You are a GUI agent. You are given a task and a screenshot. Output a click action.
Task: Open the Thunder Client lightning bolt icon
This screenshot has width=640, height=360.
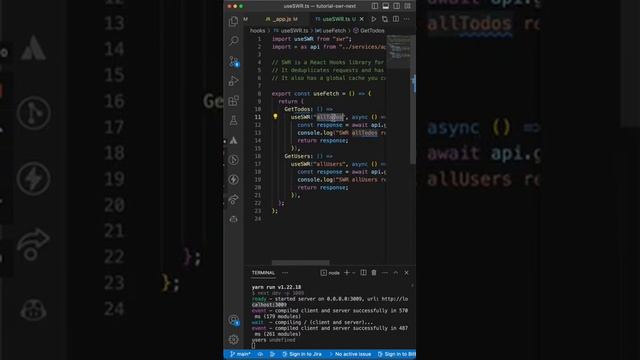pos(233,180)
